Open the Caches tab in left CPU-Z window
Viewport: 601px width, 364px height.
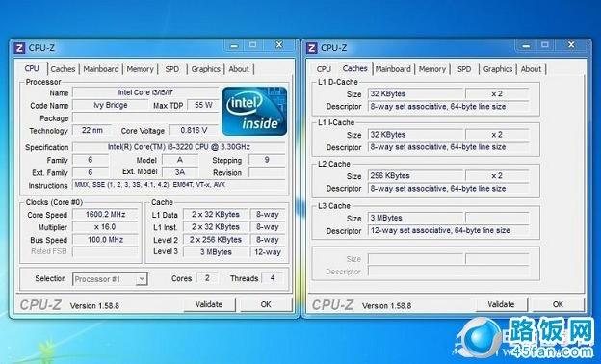(63, 69)
